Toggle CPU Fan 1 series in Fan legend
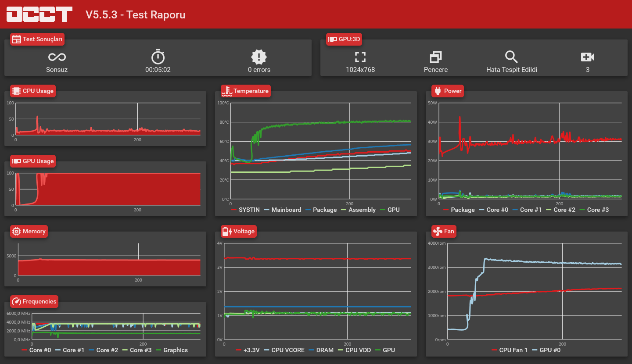 pos(510,350)
